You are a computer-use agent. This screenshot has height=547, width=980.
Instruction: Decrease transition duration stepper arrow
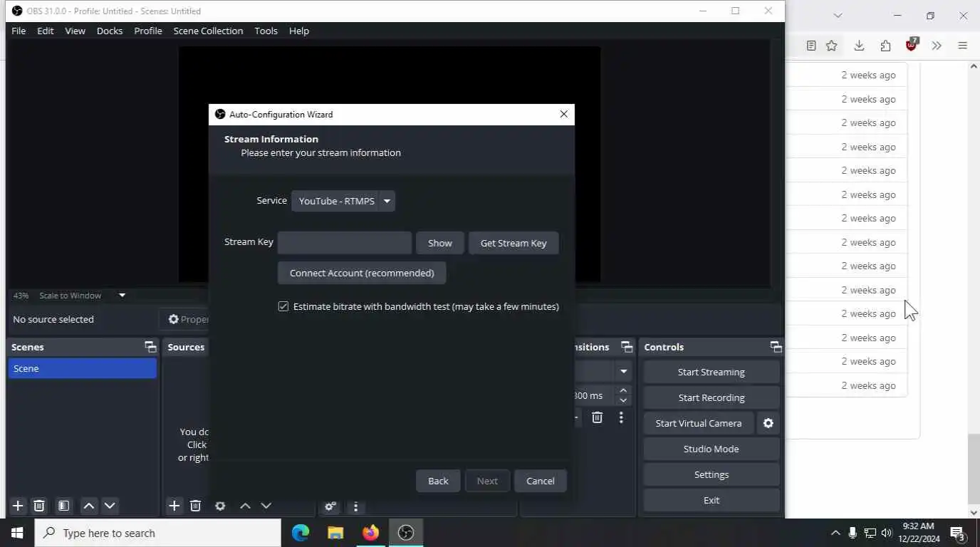pos(623,400)
